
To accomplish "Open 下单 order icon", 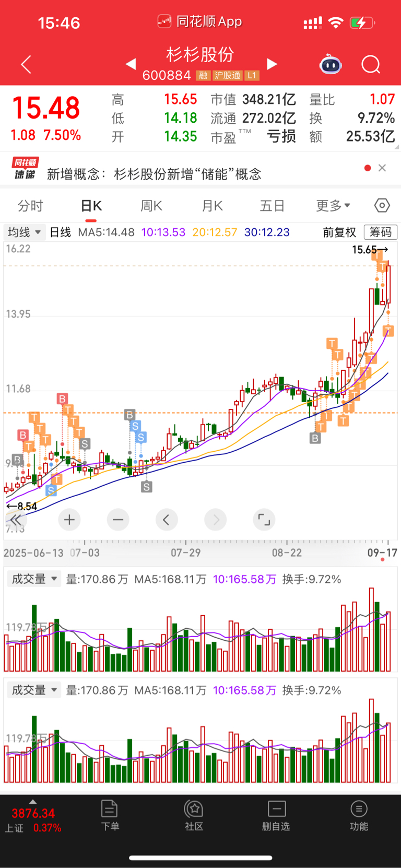I will (x=110, y=815).
